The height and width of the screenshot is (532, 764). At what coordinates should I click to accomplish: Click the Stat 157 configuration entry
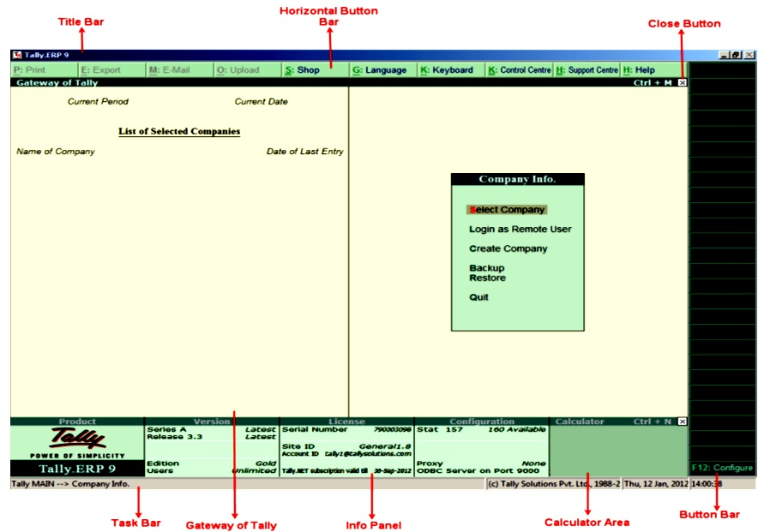tap(481, 429)
